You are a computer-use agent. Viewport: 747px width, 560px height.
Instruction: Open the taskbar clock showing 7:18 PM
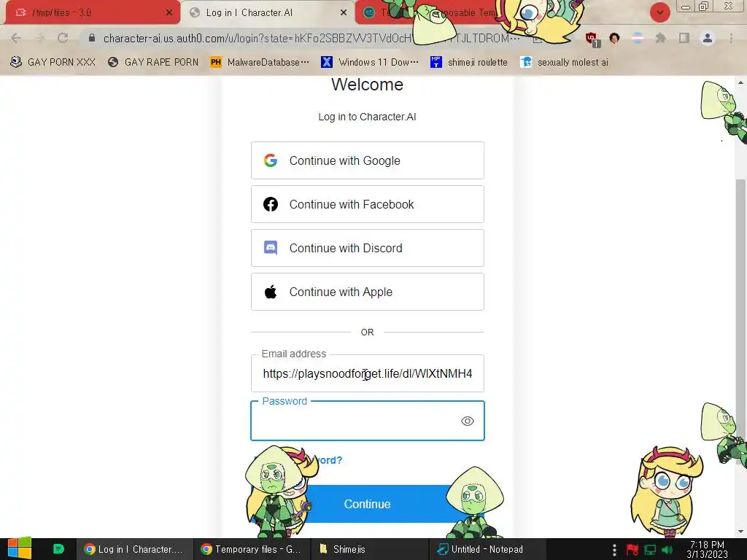[707, 550]
